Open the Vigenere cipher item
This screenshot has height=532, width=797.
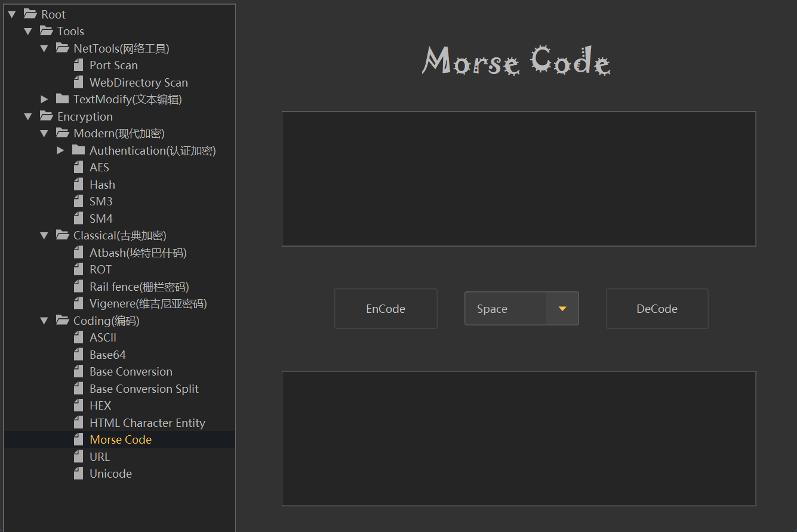coord(147,303)
